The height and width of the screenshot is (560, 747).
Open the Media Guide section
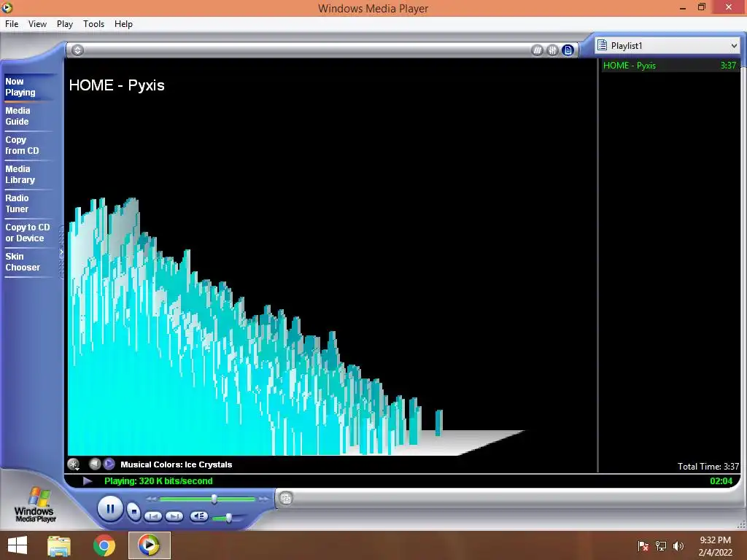point(18,116)
